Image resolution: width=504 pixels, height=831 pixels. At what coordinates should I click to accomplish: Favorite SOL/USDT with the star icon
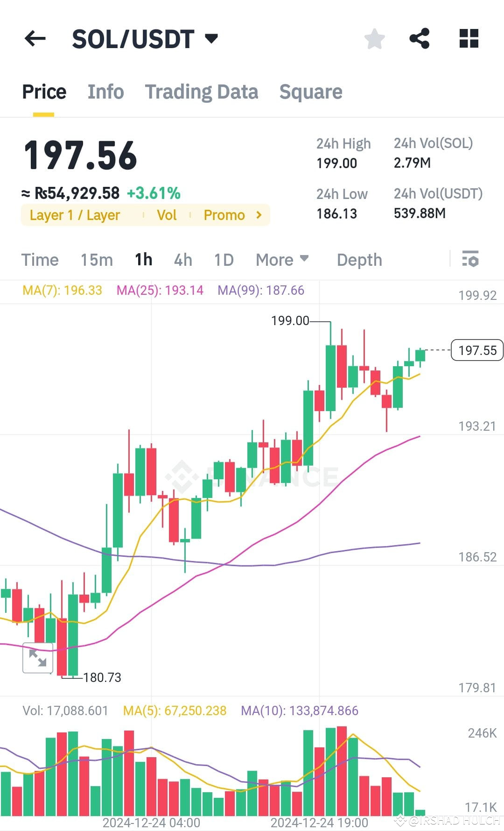374,38
